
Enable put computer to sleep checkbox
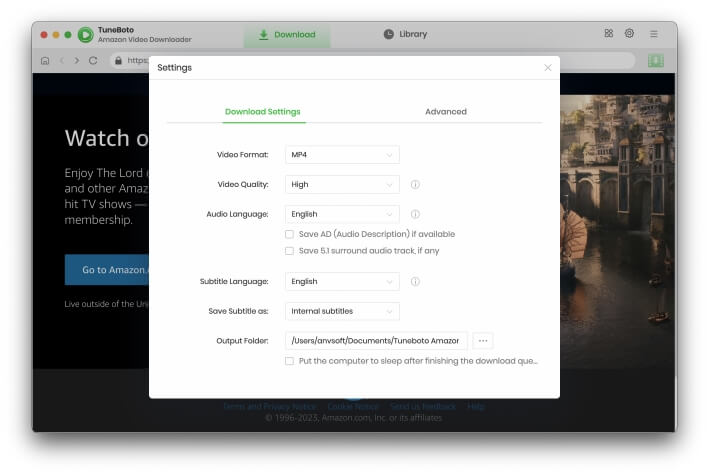point(289,361)
